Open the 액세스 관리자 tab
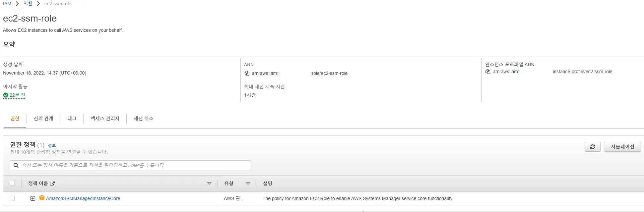The width and height of the screenshot is (644, 212). coord(105,119)
